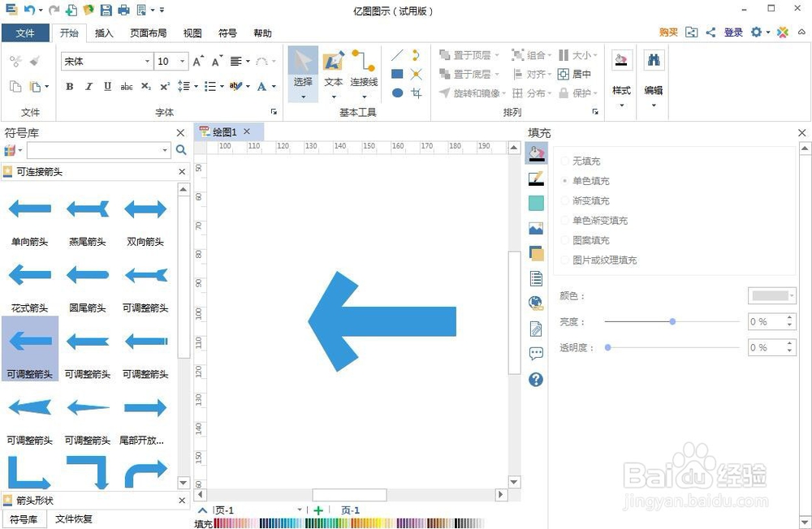
Task: Expand the font size dropdown
Action: click(x=180, y=61)
